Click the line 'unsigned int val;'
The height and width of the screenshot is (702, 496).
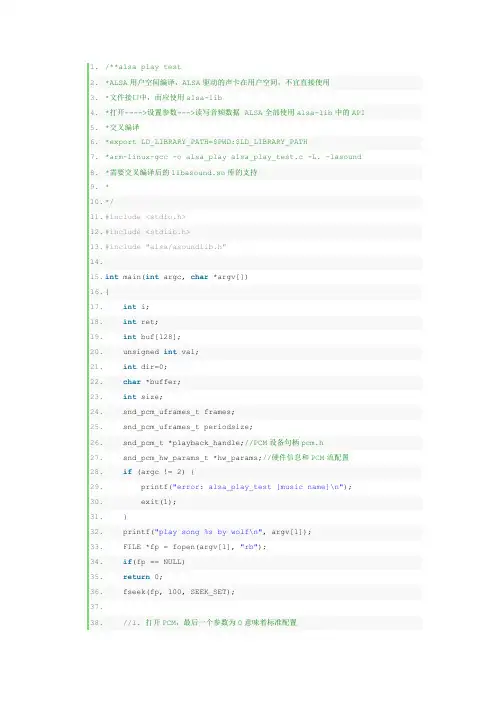pyautogui.click(x=161, y=351)
